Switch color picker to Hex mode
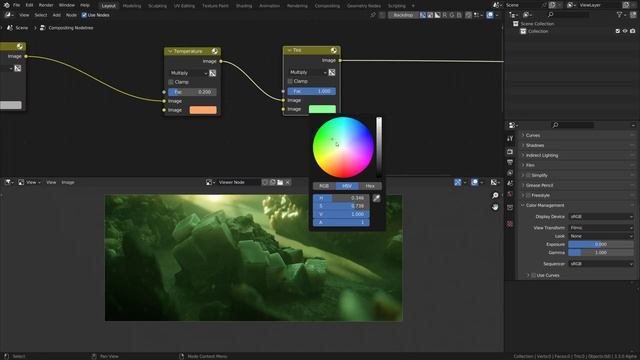640x360 pixels. pos(370,186)
